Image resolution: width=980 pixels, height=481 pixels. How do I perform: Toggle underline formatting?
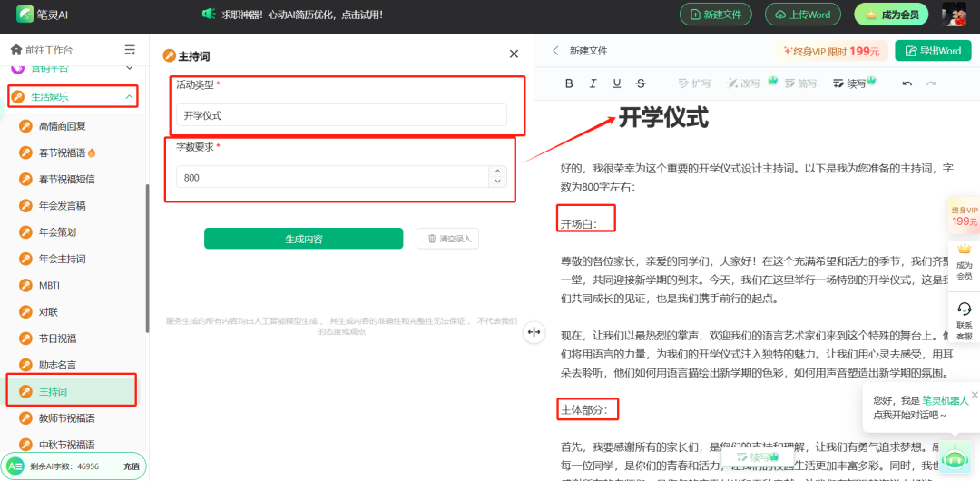tap(617, 83)
